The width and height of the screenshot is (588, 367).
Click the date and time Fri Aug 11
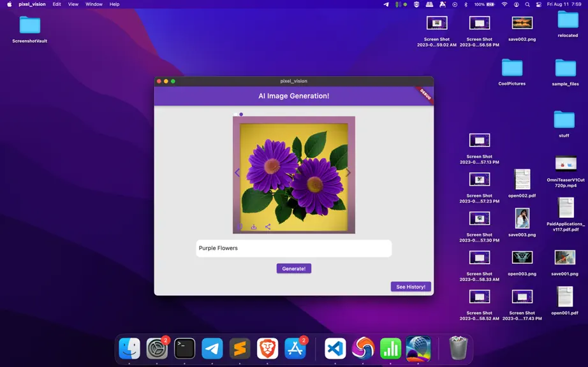[x=564, y=4]
